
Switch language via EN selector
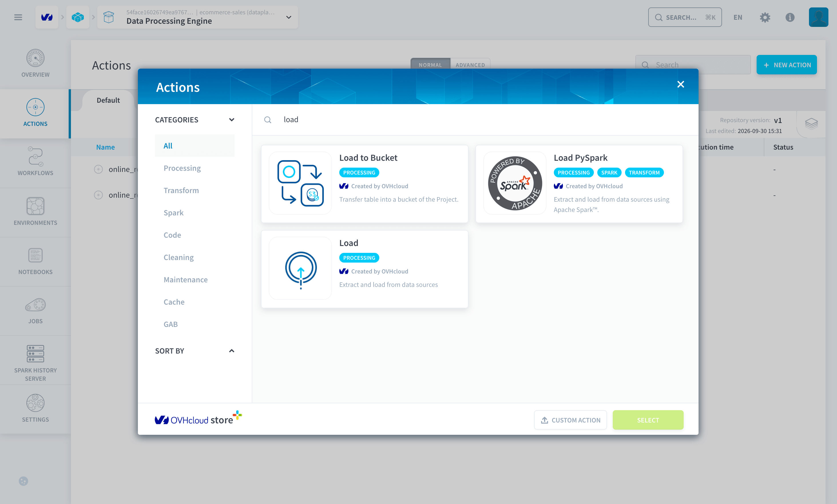(737, 17)
